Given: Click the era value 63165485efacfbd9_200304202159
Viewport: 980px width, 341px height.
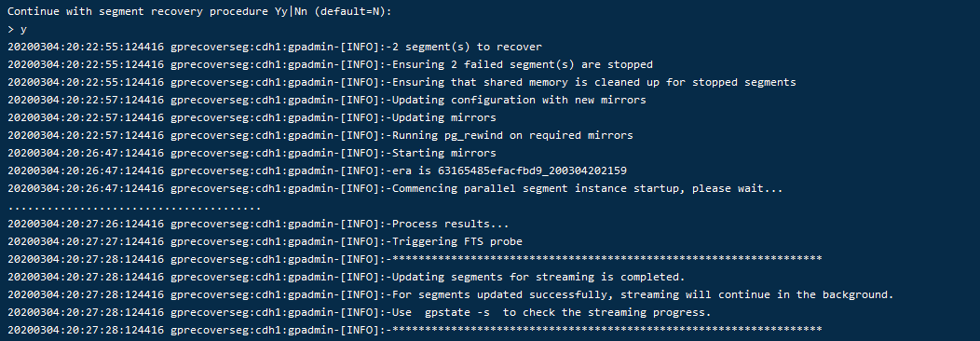Looking at the screenshot, I should point(532,170).
